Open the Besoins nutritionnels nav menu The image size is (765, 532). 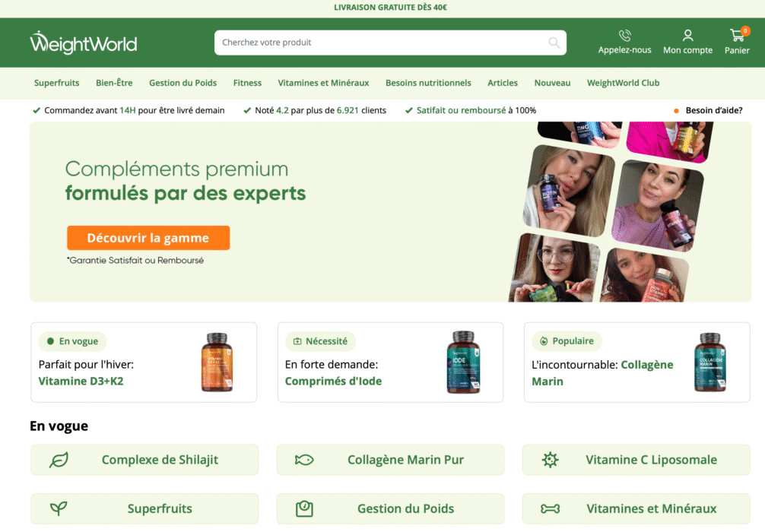pyautogui.click(x=428, y=83)
